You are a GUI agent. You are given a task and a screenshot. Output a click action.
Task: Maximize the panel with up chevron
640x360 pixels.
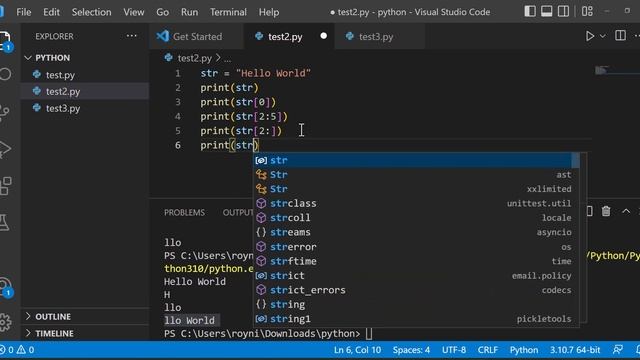coord(626,211)
